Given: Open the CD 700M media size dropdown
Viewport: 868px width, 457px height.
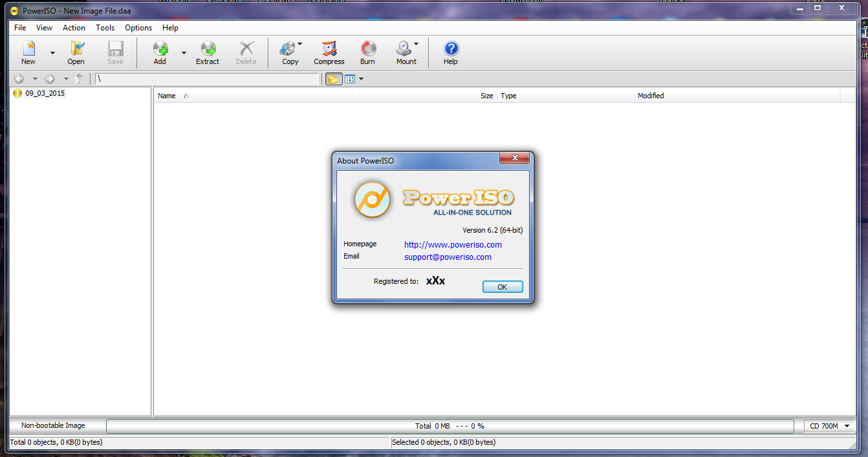Looking at the screenshot, I should (830, 426).
